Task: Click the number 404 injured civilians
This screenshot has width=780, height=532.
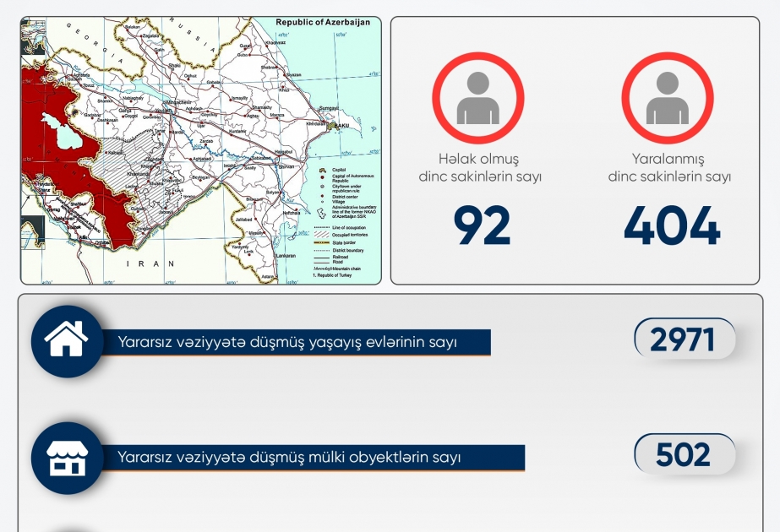Action: (x=672, y=226)
